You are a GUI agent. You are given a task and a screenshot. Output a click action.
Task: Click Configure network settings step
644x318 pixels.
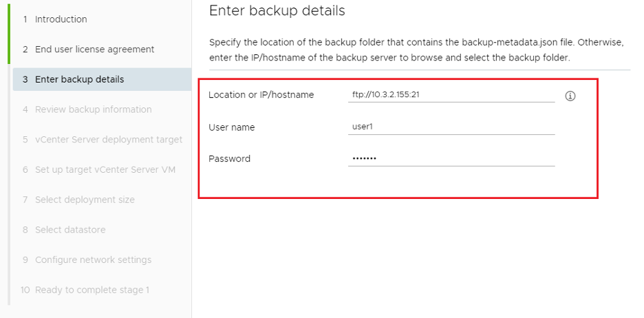(93, 260)
